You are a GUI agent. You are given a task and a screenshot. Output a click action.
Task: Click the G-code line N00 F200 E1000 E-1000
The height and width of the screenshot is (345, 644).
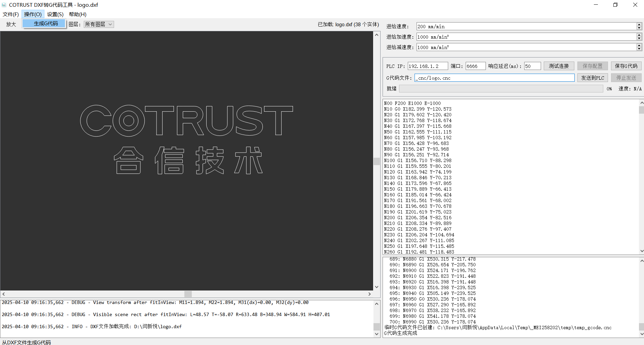412,103
